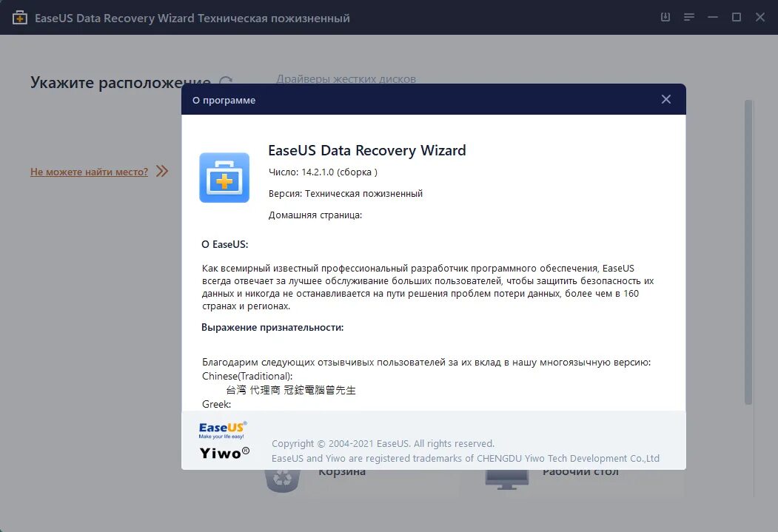Minimize the EaseUS main window
Image resolution: width=778 pixels, height=532 pixels.
tap(713, 17)
